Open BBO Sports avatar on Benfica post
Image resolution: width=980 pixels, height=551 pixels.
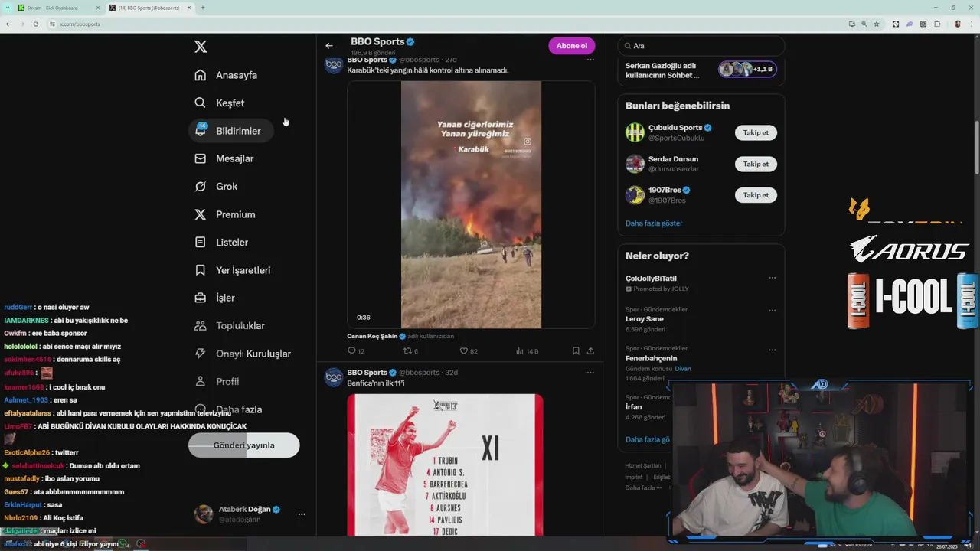[334, 377]
